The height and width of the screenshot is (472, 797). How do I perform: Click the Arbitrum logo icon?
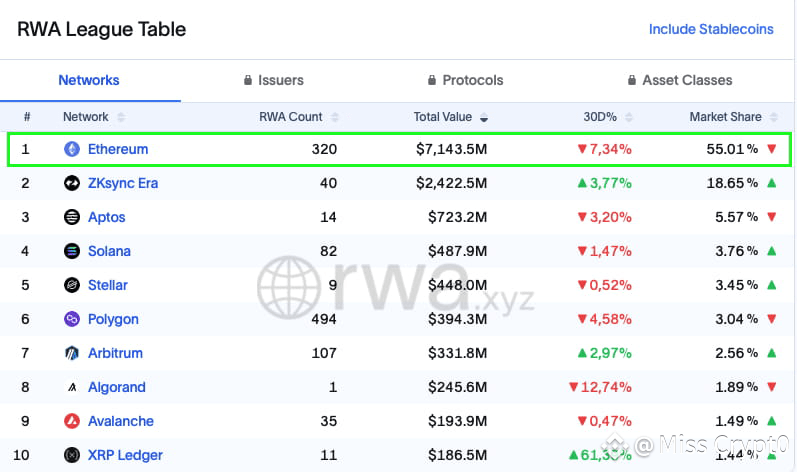pyautogui.click(x=72, y=353)
